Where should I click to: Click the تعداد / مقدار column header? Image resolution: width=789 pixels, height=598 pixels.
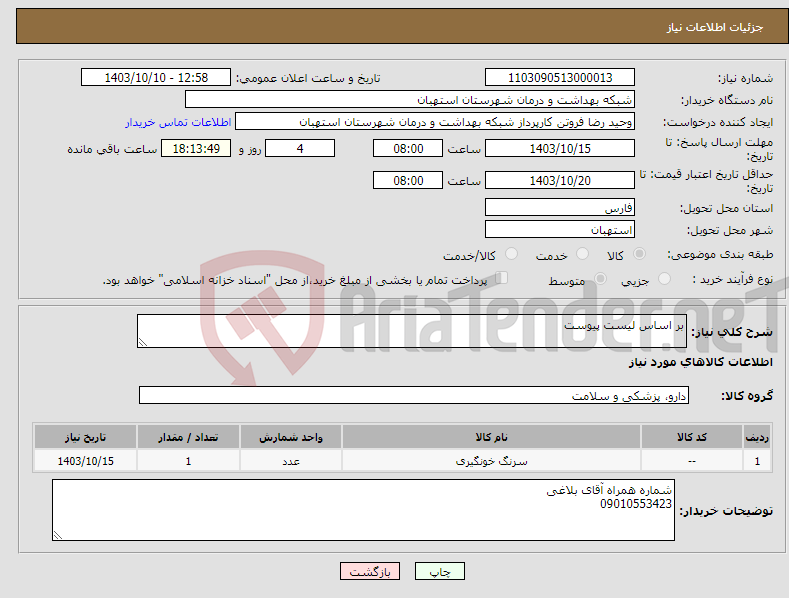pyautogui.click(x=188, y=437)
